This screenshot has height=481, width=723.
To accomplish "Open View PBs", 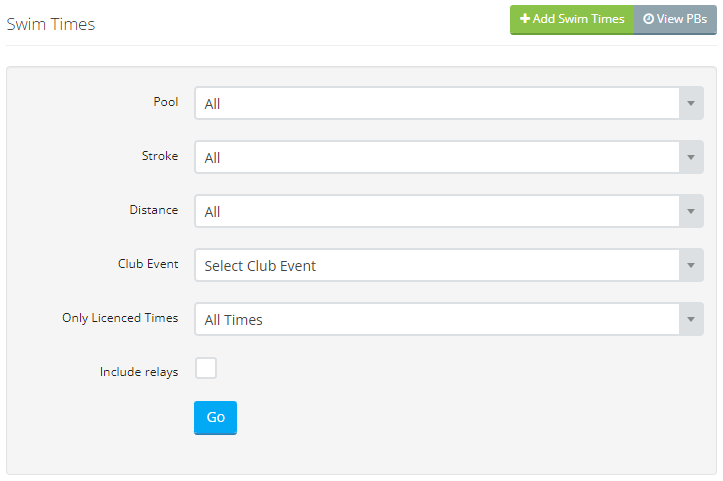I will (675, 20).
